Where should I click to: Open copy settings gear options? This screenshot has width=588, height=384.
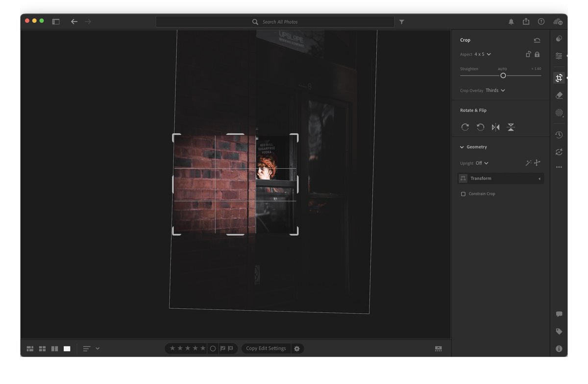pyautogui.click(x=296, y=349)
